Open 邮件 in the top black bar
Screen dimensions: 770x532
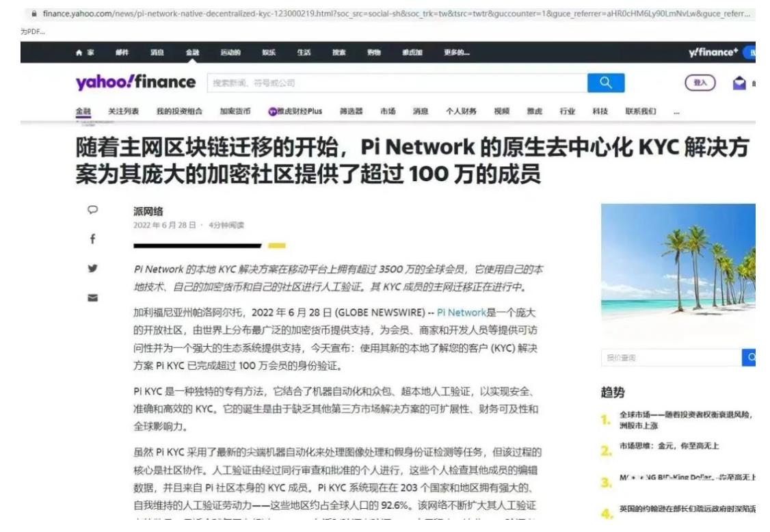tap(122, 53)
